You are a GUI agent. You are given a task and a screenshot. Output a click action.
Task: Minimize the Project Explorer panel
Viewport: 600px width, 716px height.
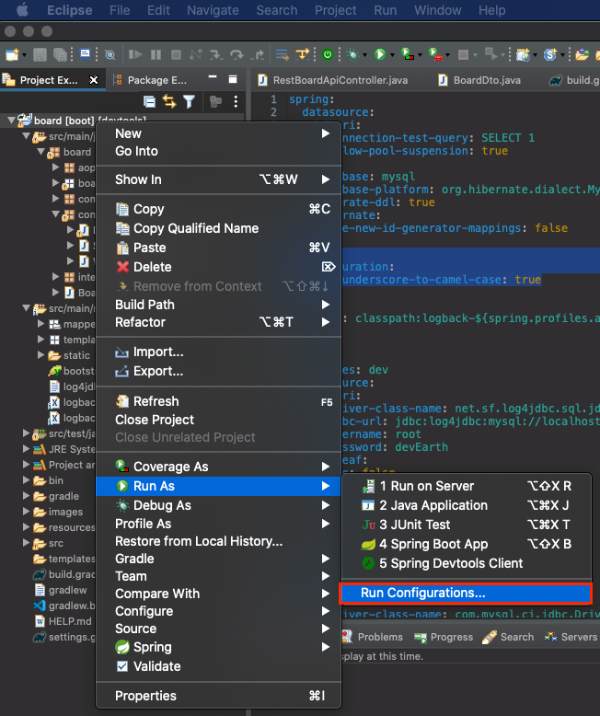point(212,79)
